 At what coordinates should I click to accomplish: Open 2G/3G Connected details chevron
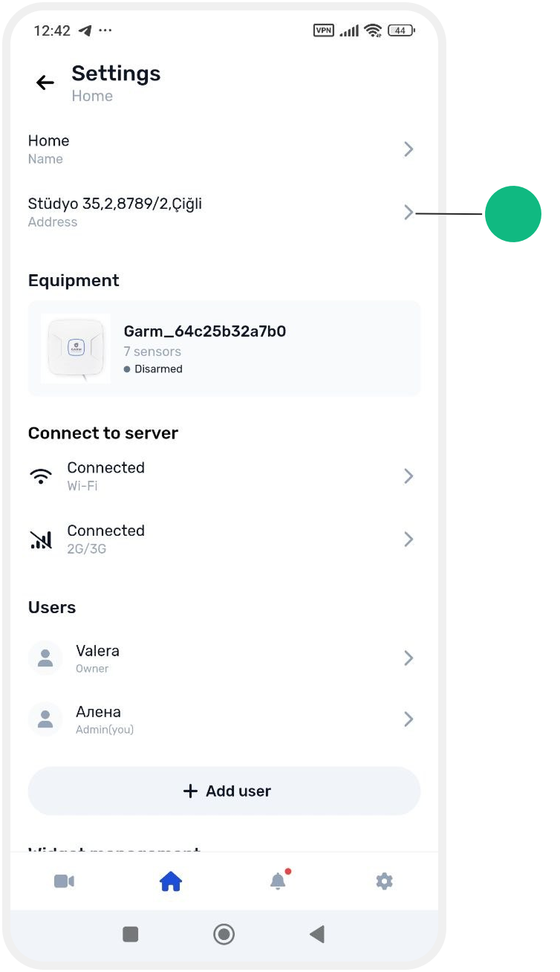(408, 540)
